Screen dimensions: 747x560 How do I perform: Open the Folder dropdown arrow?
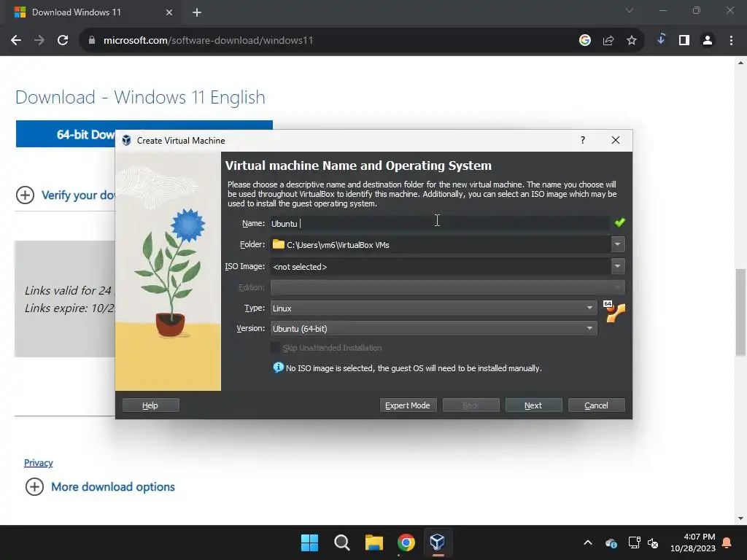pyautogui.click(x=617, y=244)
